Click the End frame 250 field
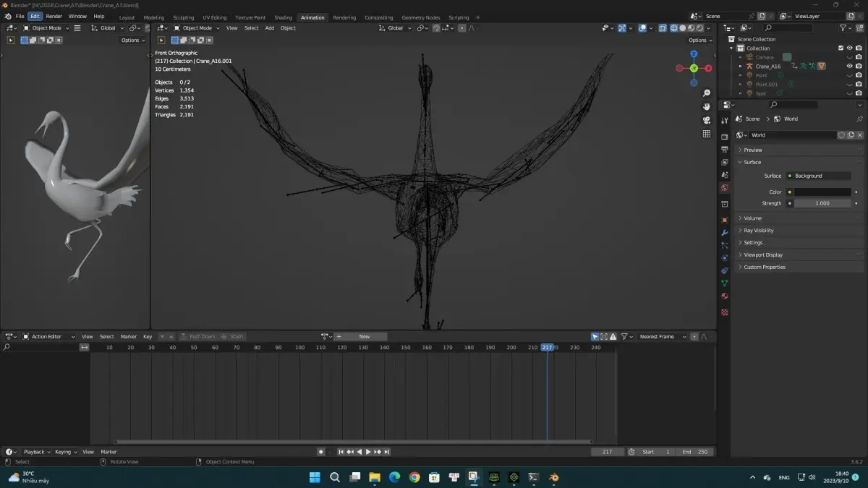The height and width of the screenshot is (488, 868). (694, 452)
